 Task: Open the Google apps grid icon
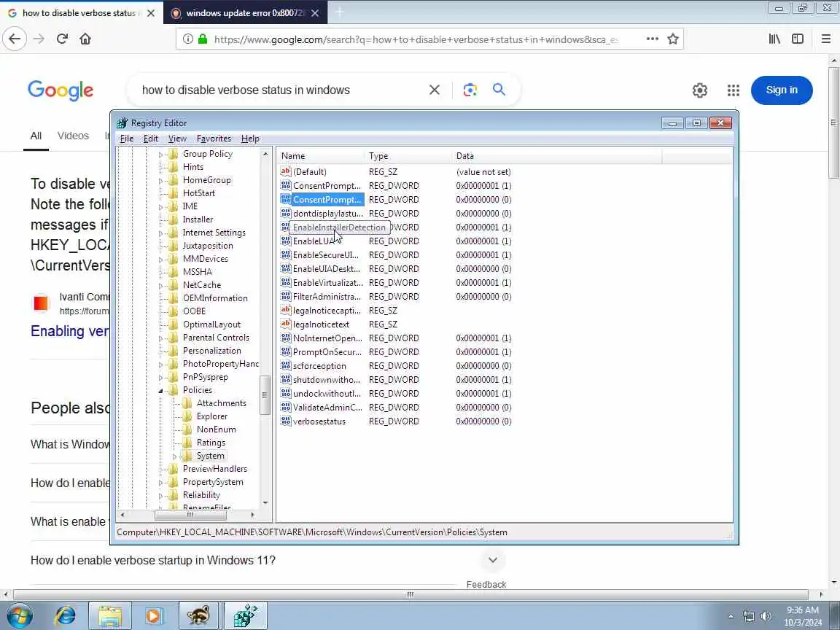734,90
